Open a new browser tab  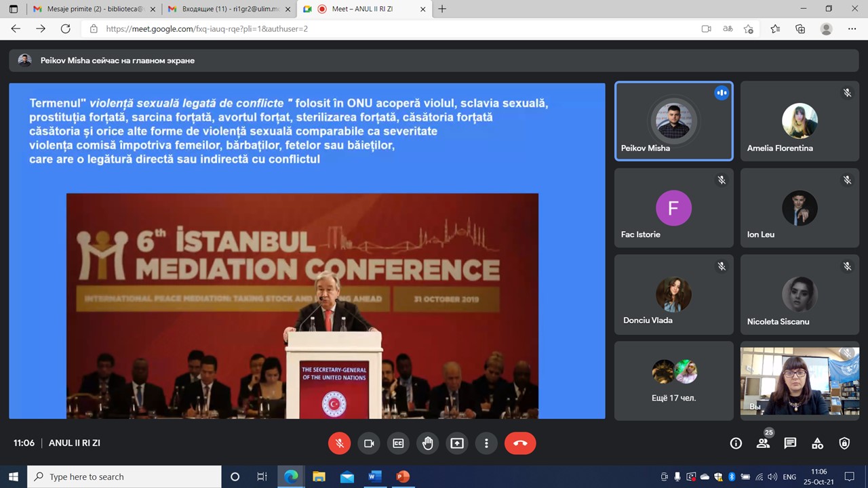point(442,9)
